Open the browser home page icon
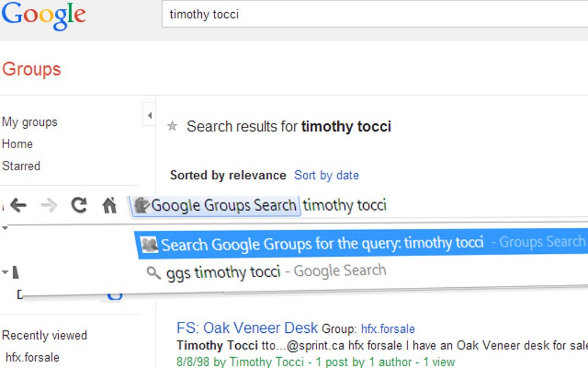 click(x=110, y=205)
